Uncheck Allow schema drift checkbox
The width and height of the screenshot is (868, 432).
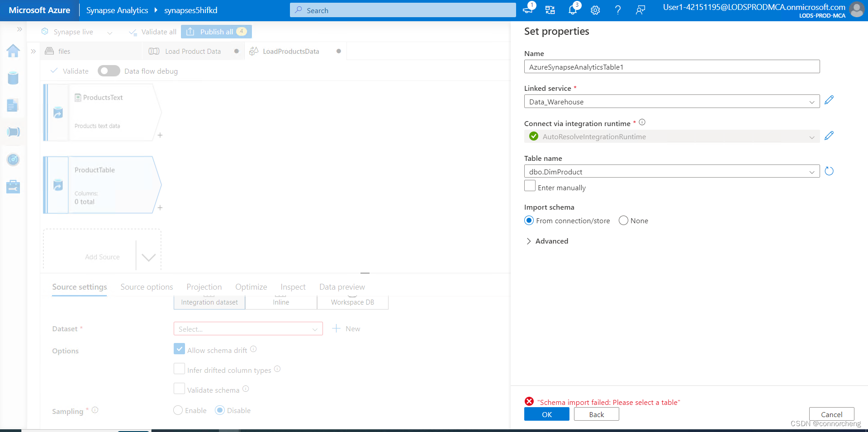click(x=179, y=349)
